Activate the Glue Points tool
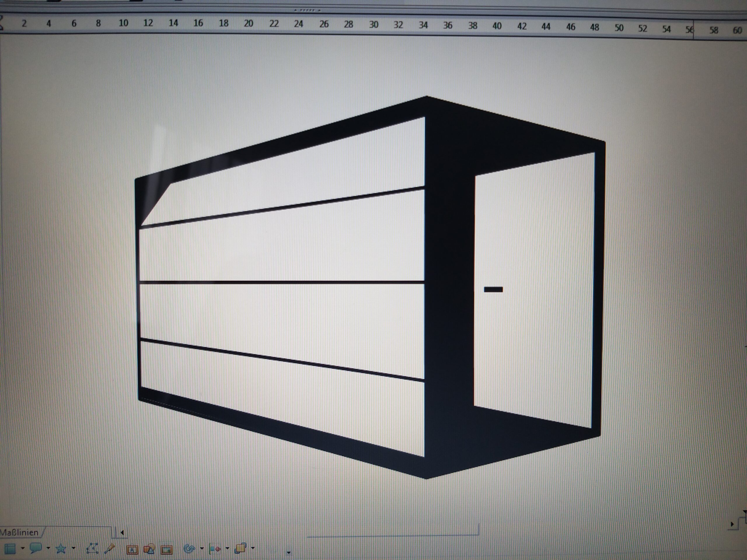The image size is (747, 560). (x=110, y=548)
